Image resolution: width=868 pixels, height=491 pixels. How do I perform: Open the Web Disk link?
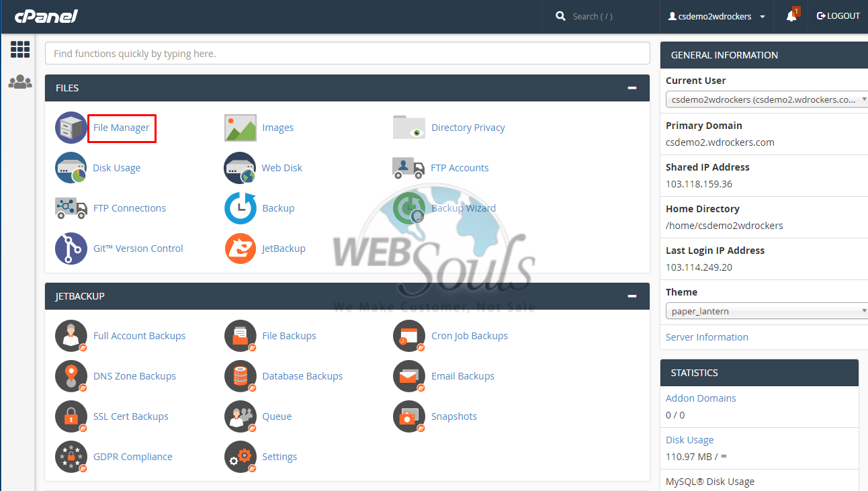282,168
